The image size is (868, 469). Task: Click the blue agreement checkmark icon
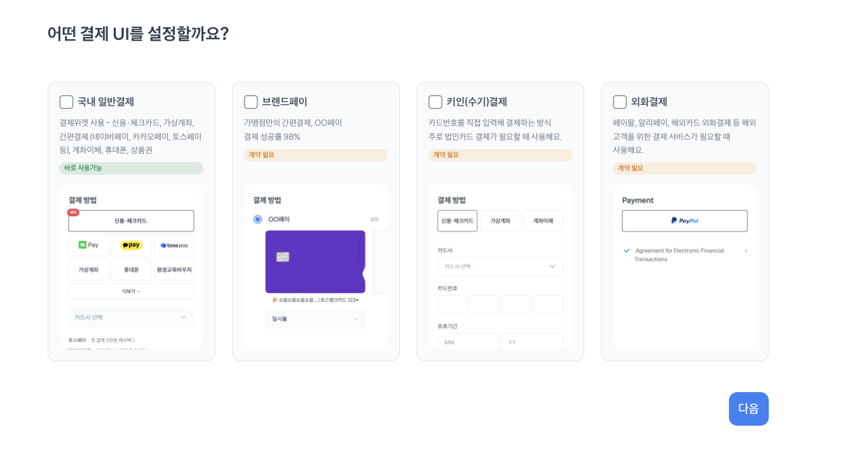coord(627,250)
